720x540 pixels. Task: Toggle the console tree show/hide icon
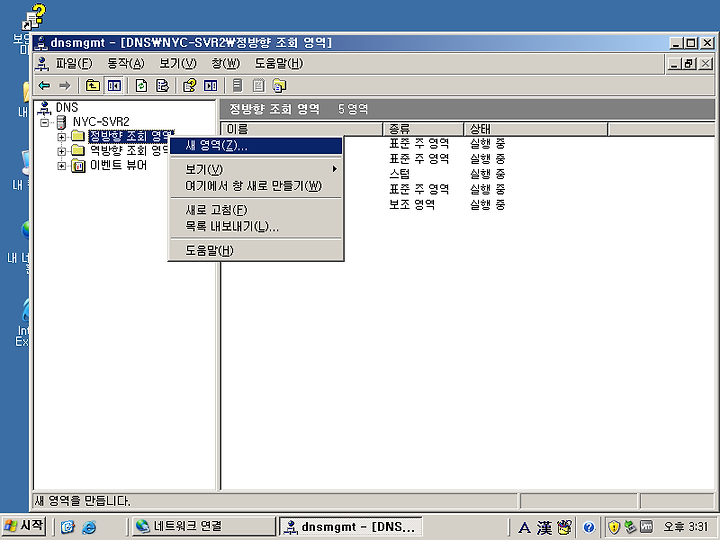click(113, 85)
